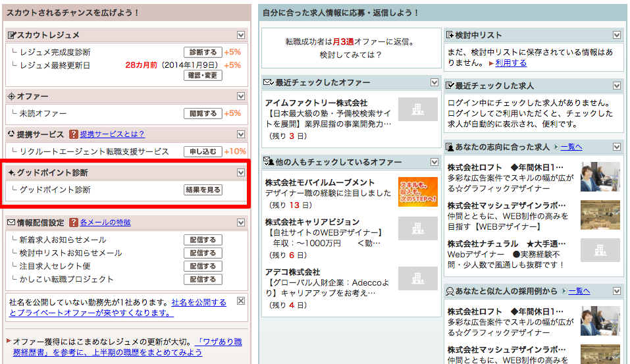Click the スカウトレジュメ pencil icon

click(12, 36)
